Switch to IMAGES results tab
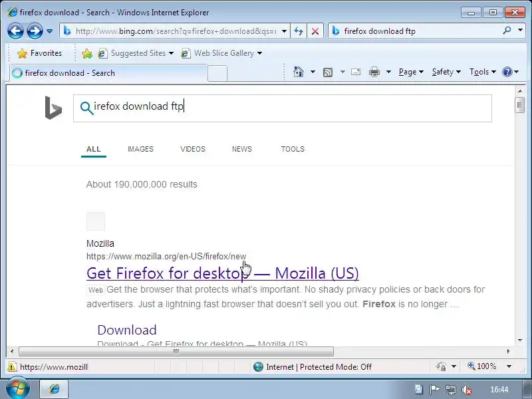The image size is (532, 399). click(x=140, y=149)
